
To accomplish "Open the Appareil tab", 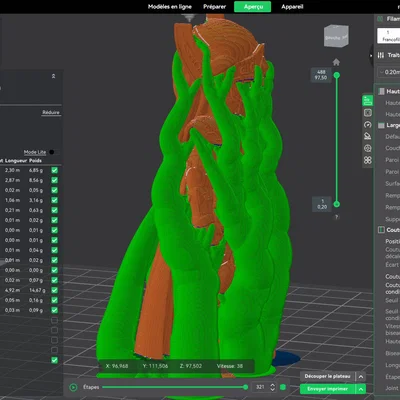I will click(292, 7).
